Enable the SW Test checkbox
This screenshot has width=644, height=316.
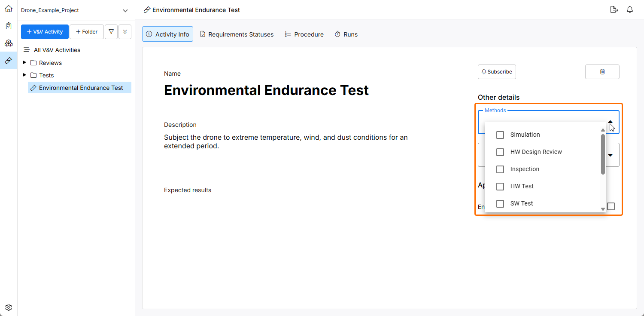point(500,204)
